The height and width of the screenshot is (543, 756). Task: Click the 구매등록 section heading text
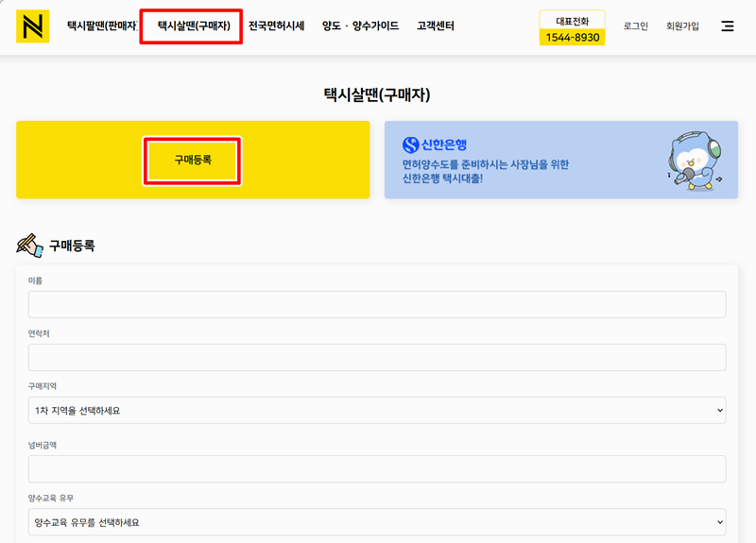click(x=72, y=246)
